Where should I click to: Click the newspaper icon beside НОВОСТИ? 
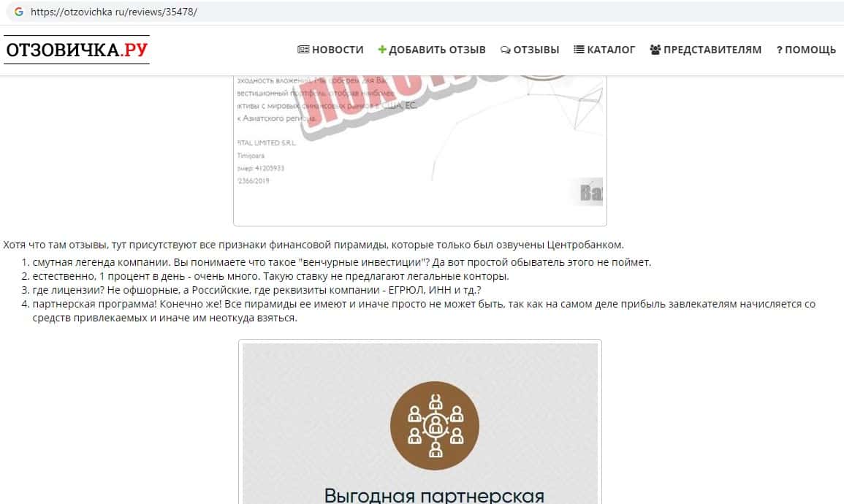point(303,50)
